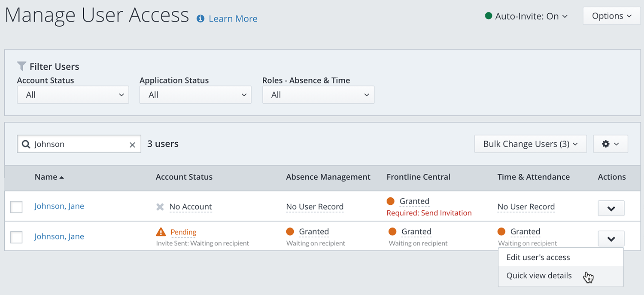
Task: Toggle the Auto-Invite: On setting
Action: 526,16
